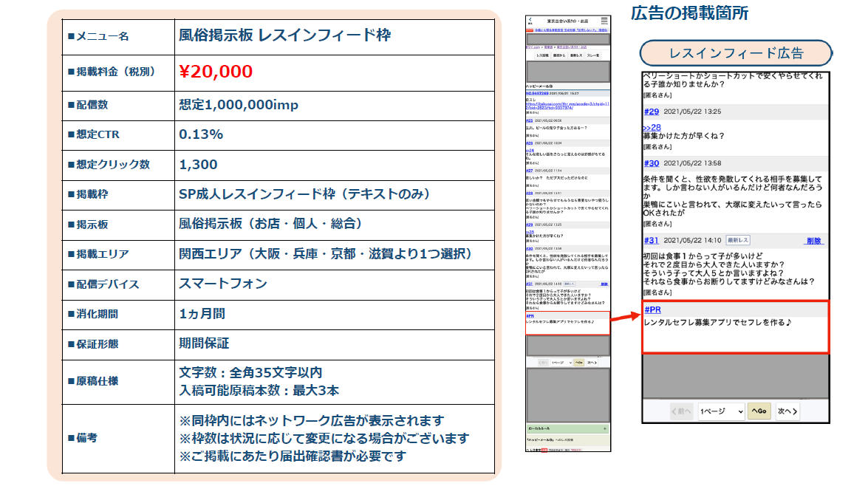Open NO.9497249 post link in small phone

click(x=537, y=94)
